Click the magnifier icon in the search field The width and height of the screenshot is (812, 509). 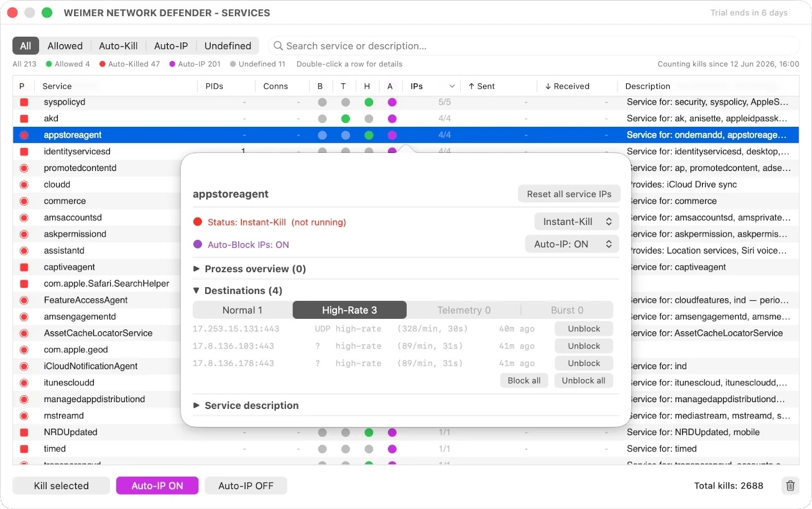pos(278,46)
